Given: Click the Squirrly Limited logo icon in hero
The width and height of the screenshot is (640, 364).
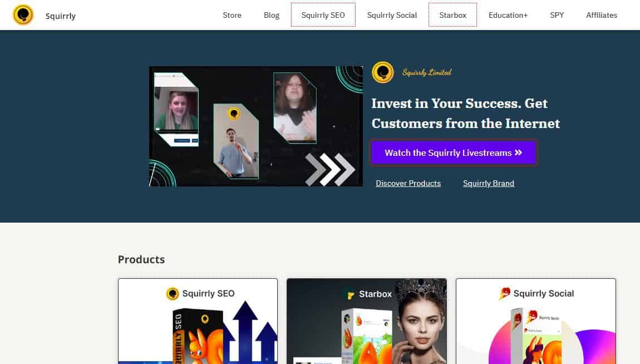Looking at the screenshot, I should pyautogui.click(x=382, y=72).
